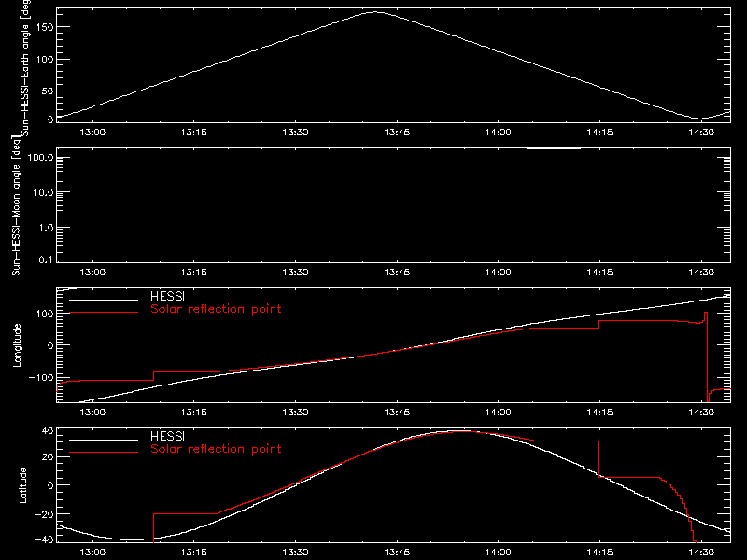Click the 'Longitude' axis title
This screenshot has width=747, height=560.
(17, 345)
